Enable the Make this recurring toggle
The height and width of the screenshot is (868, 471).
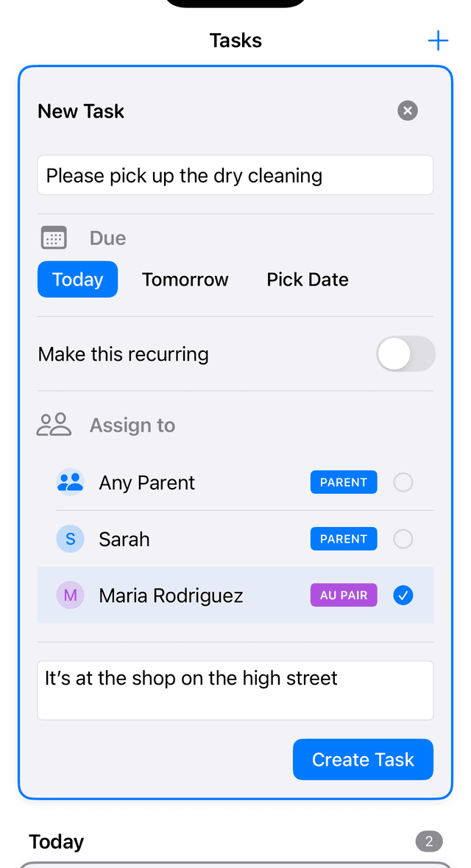[406, 354]
